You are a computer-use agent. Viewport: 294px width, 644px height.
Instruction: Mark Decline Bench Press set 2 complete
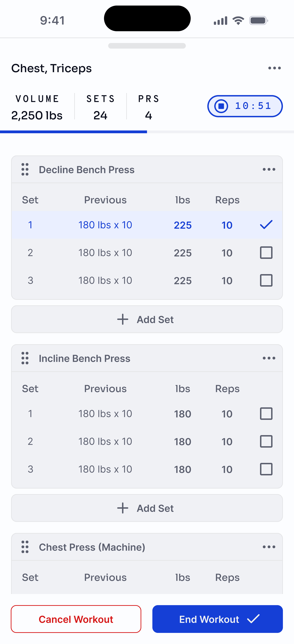(x=266, y=252)
